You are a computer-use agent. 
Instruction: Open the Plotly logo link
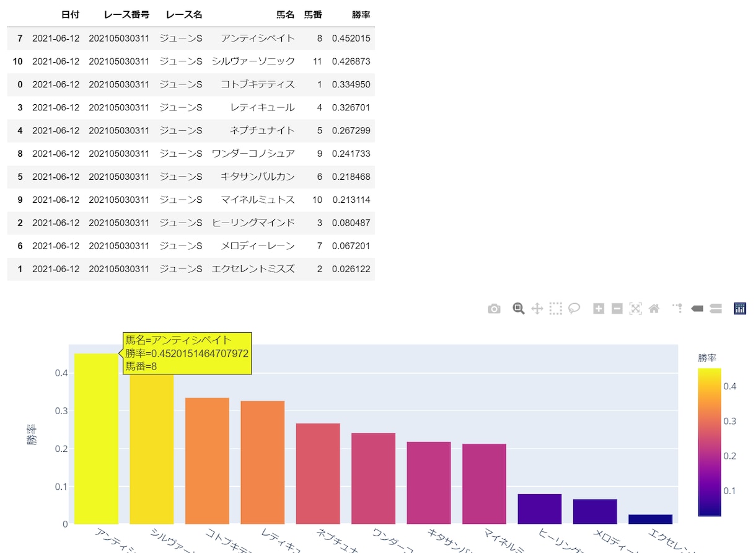point(740,309)
